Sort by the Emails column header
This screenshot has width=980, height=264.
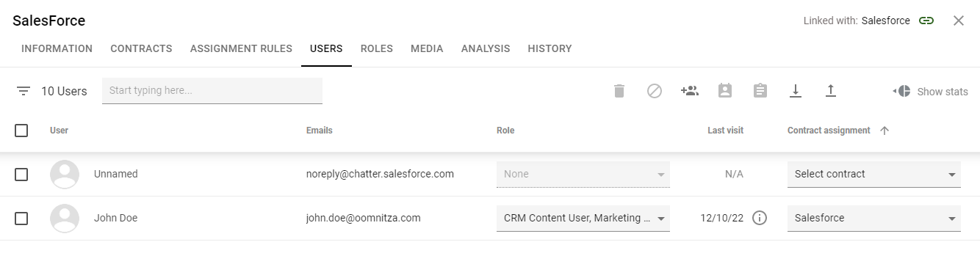tap(320, 131)
